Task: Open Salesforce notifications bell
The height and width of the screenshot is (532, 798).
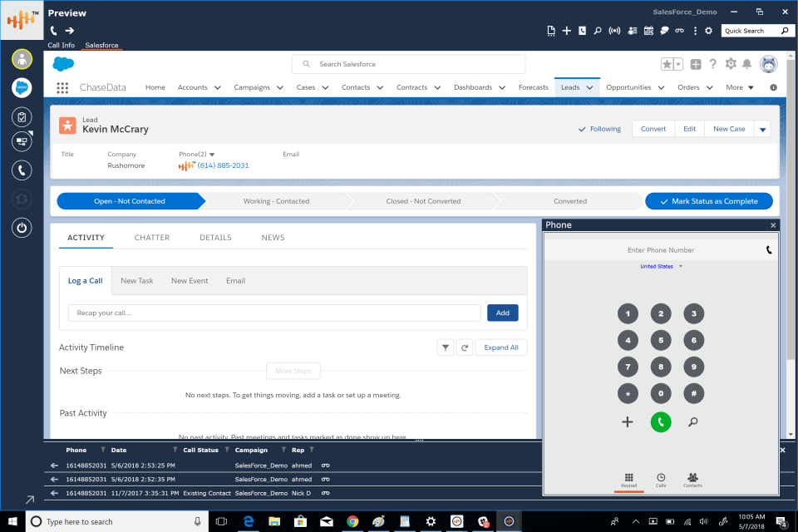Action: coord(746,64)
